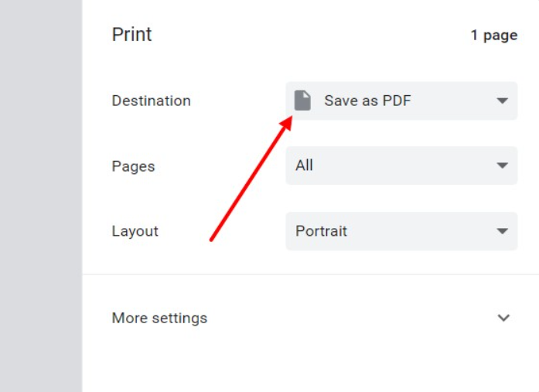539x392 pixels.
Task: Click the red arrow annotation head
Action: (287, 124)
